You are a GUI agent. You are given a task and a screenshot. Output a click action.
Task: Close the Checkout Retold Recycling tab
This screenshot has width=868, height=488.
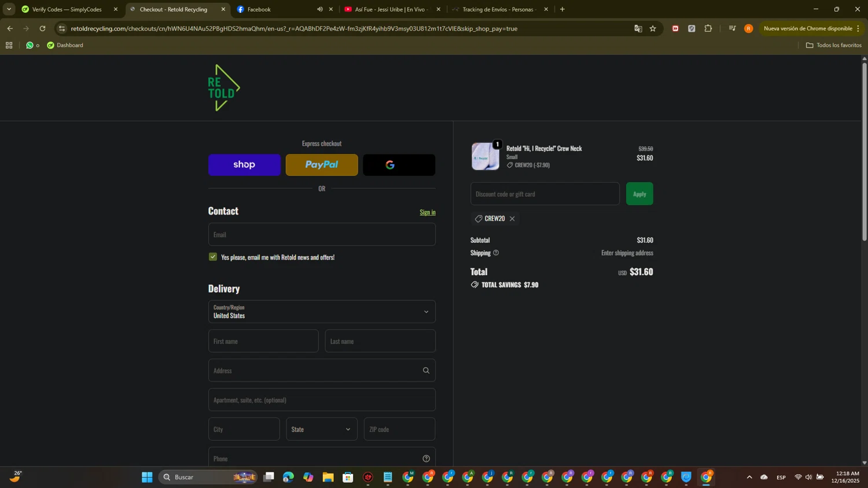click(x=223, y=9)
